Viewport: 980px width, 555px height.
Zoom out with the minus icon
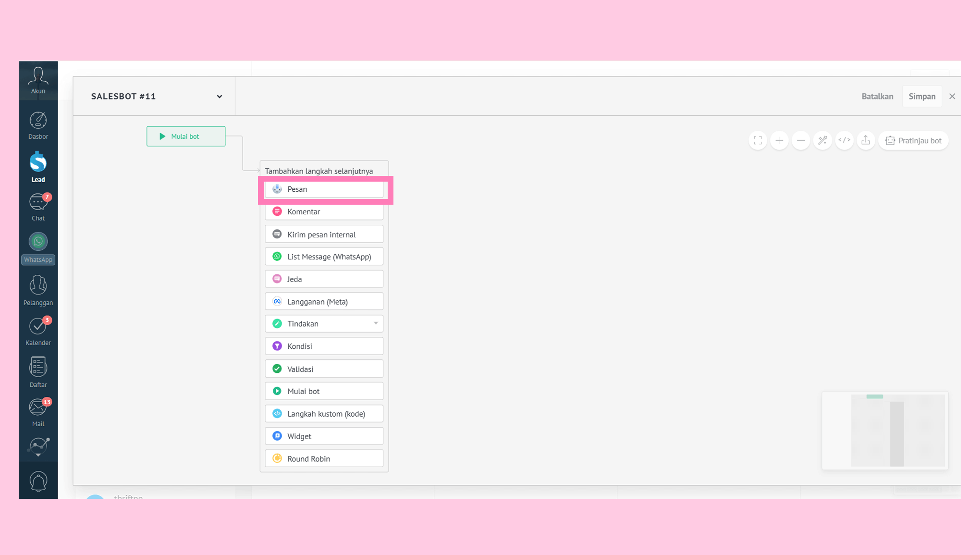(x=801, y=140)
